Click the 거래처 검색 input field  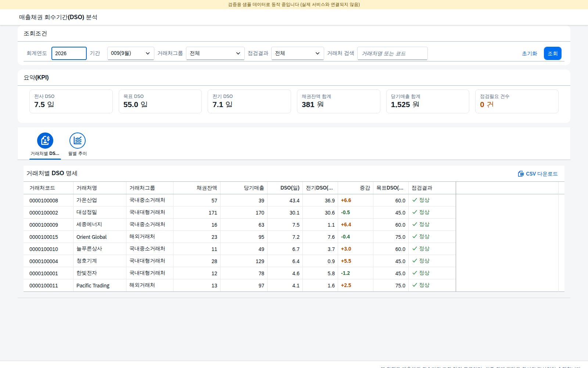(392, 53)
